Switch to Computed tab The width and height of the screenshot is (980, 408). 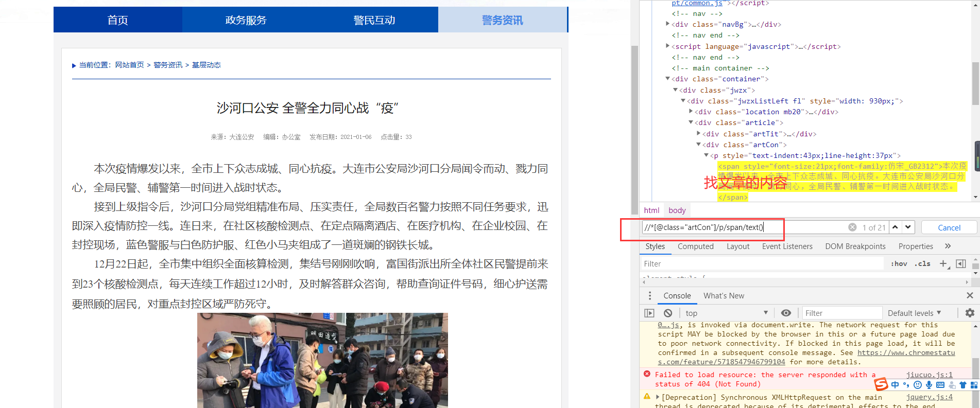696,246
